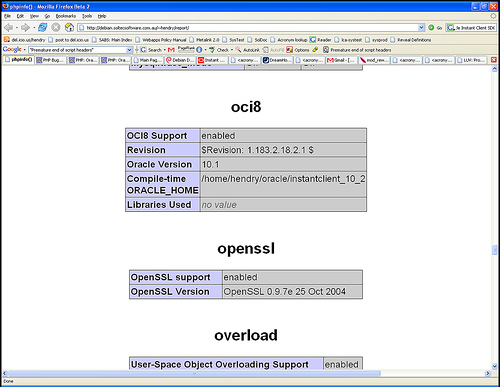Click the green Go button
This screenshot has height=387, width=500.
pos(435,28)
